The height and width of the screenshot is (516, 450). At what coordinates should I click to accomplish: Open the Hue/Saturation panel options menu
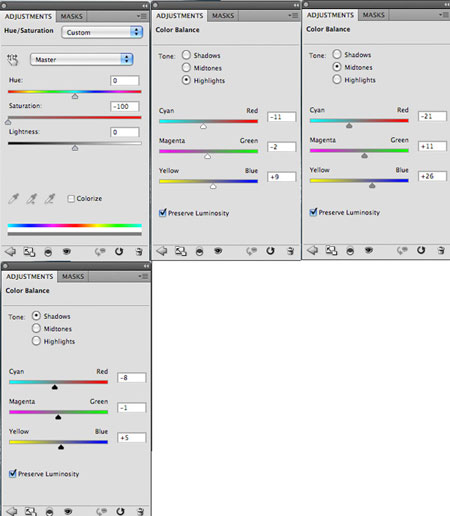click(142, 16)
